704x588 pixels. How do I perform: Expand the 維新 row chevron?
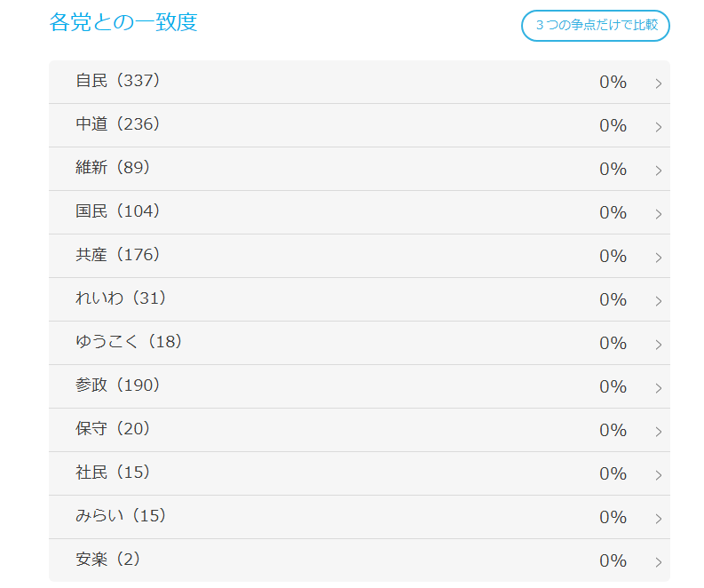[x=658, y=171]
